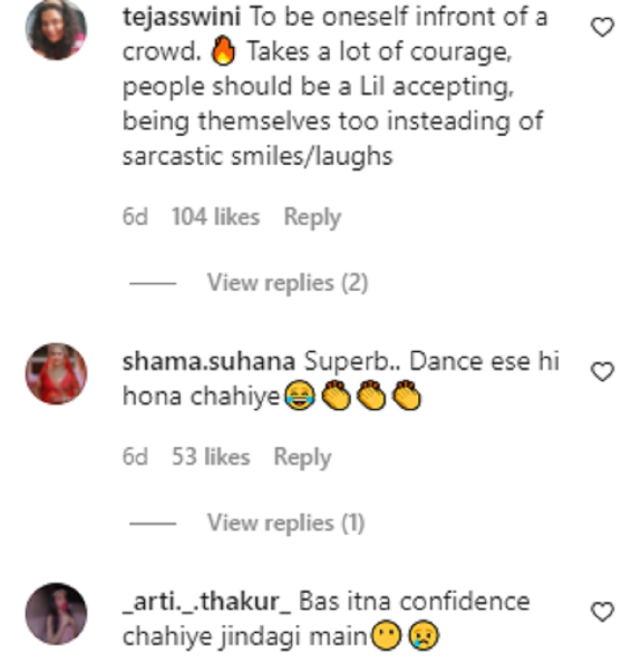Open tejasswini's profile picture
Screen dimensions: 622x672
(56, 29)
